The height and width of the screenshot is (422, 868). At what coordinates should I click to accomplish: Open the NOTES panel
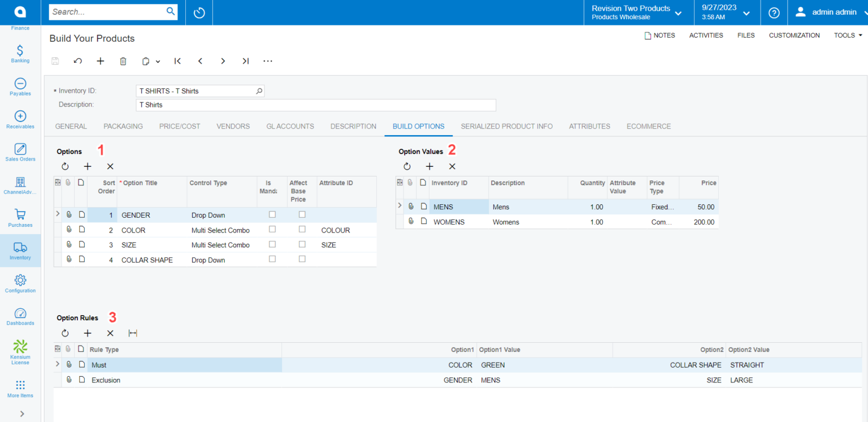(659, 35)
